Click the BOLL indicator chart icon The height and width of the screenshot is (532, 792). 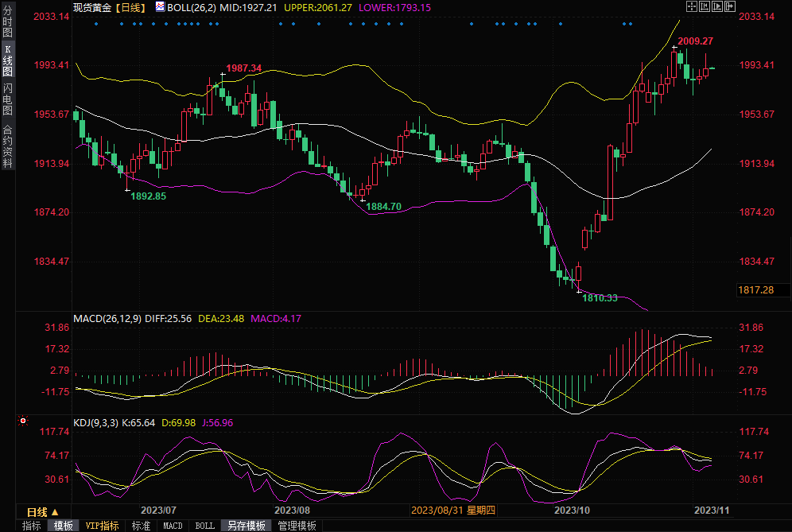click(159, 7)
